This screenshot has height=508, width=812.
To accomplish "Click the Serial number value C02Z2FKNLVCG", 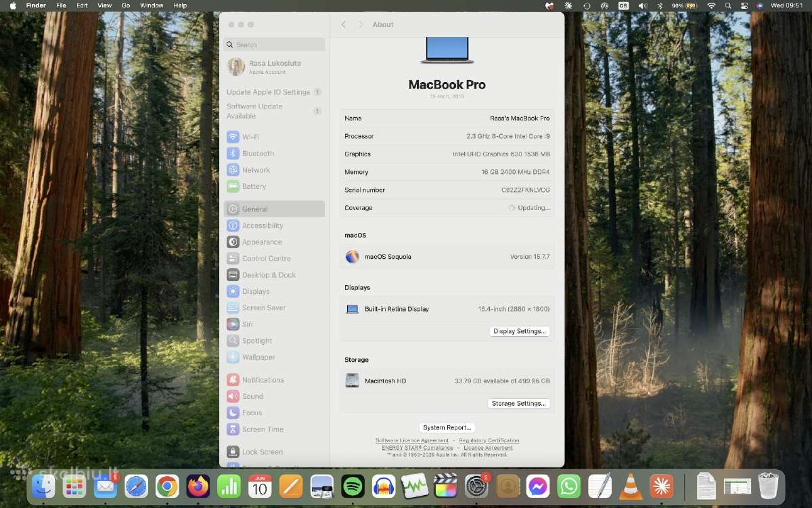I will [526, 190].
